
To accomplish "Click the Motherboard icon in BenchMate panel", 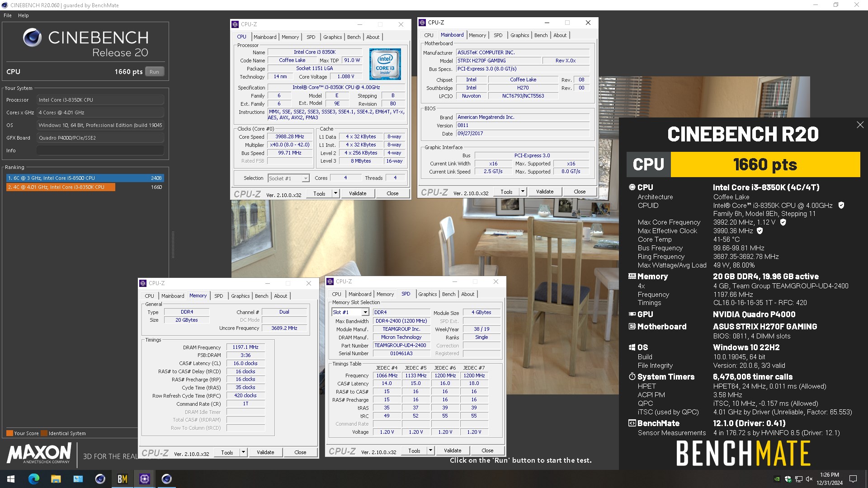I will [632, 326].
